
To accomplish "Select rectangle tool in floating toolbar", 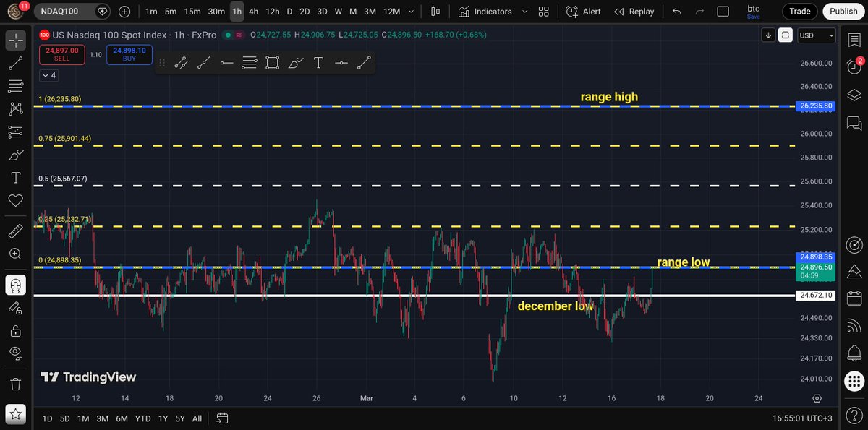I will [272, 63].
